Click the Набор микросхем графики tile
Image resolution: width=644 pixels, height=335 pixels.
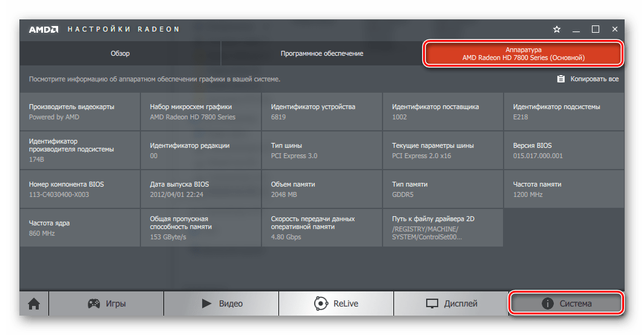tap(201, 111)
